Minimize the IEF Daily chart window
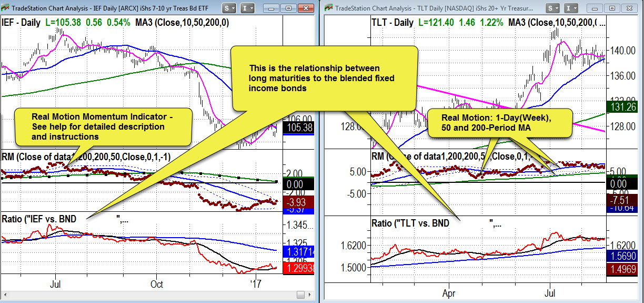Image resolution: width=644 pixels, height=303 pixels. click(272, 8)
